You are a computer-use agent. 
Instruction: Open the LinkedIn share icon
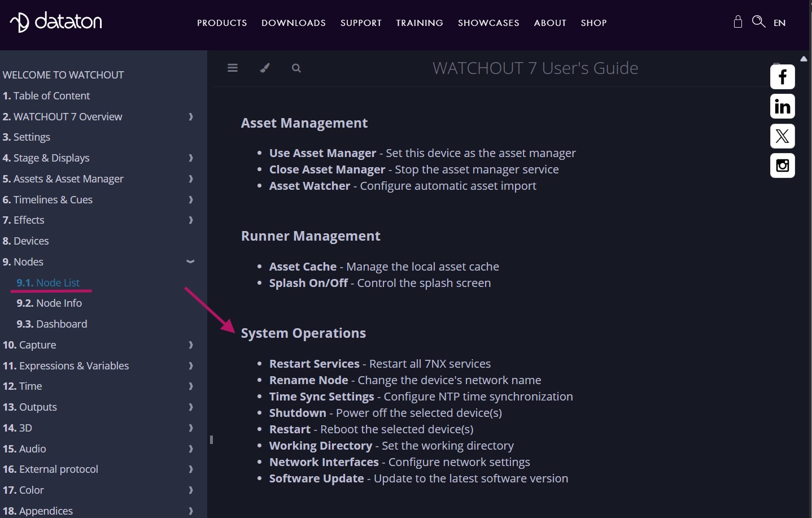click(x=782, y=106)
